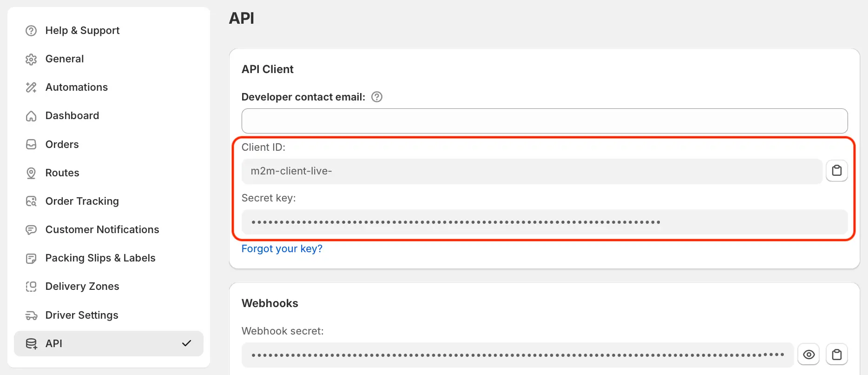Image resolution: width=868 pixels, height=375 pixels.
Task: Click the Driver Settings truck icon
Action: tap(31, 315)
